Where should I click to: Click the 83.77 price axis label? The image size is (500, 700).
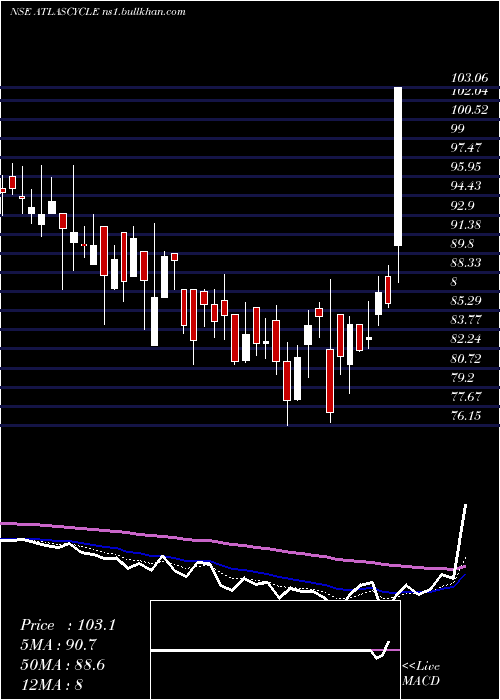tap(467, 320)
